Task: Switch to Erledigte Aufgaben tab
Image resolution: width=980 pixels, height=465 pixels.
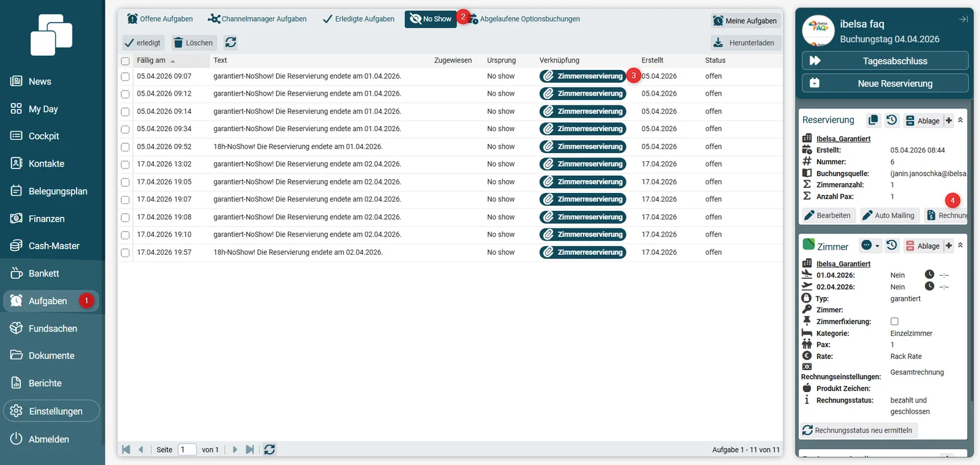Action: click(x=359, y=19)
